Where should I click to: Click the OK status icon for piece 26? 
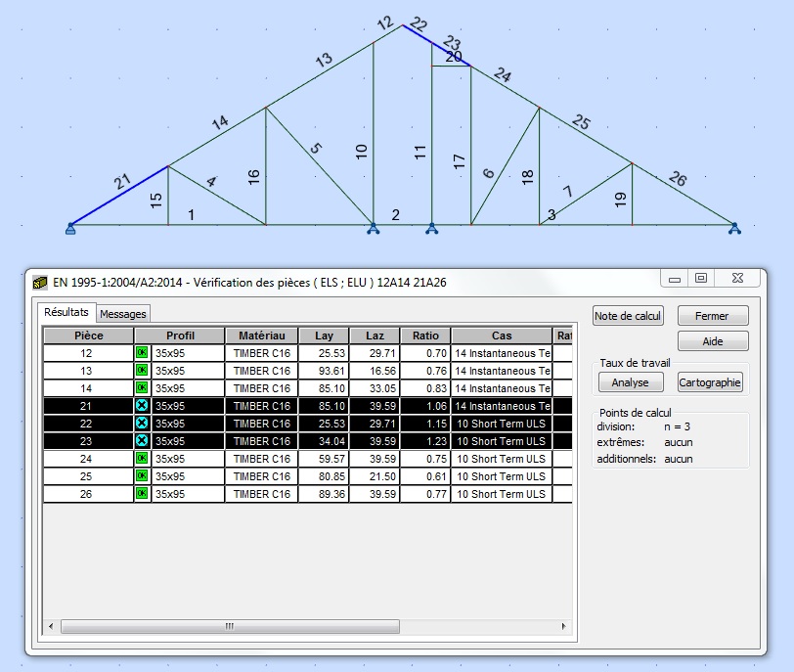[142, 494]
